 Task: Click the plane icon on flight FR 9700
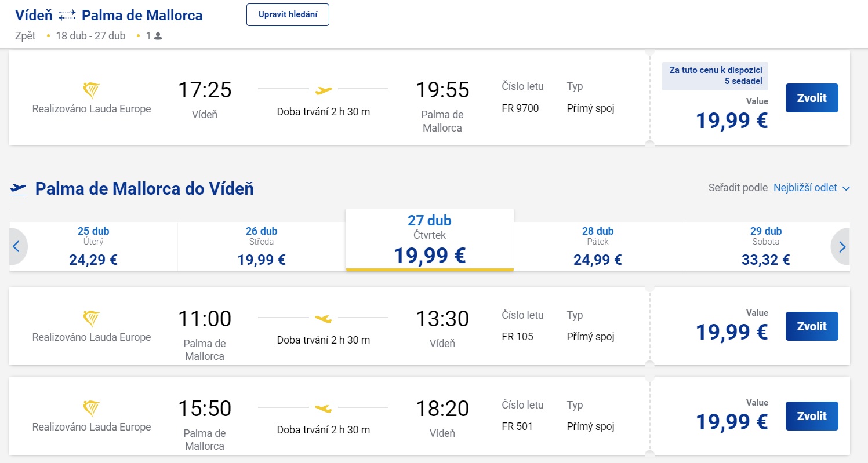pyautogui.click(x=324, y=89)
